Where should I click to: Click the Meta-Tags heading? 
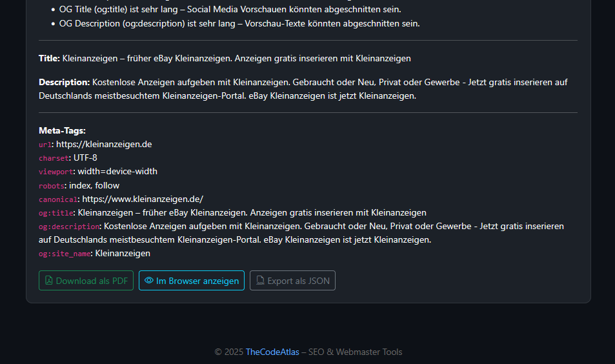click(62, 130)
